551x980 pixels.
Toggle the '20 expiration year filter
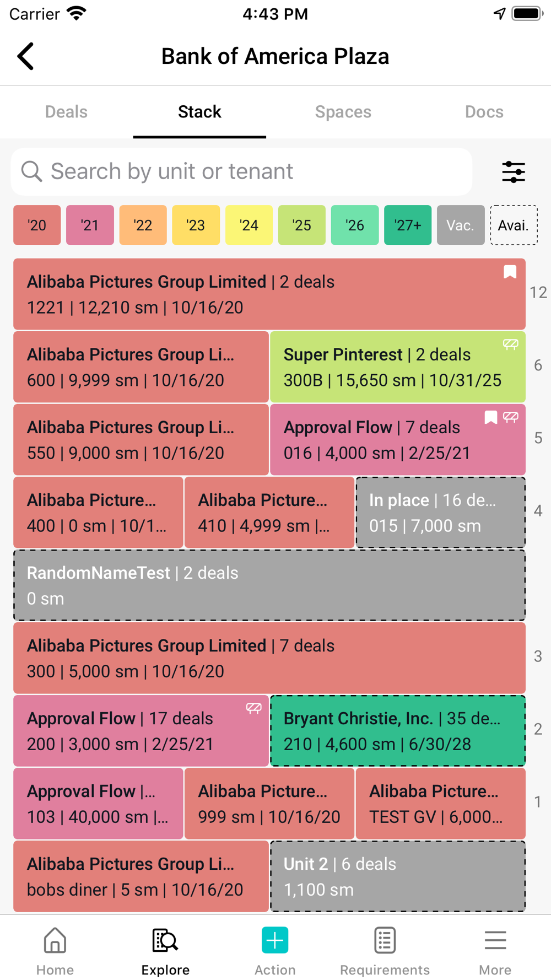coord(37,225)
